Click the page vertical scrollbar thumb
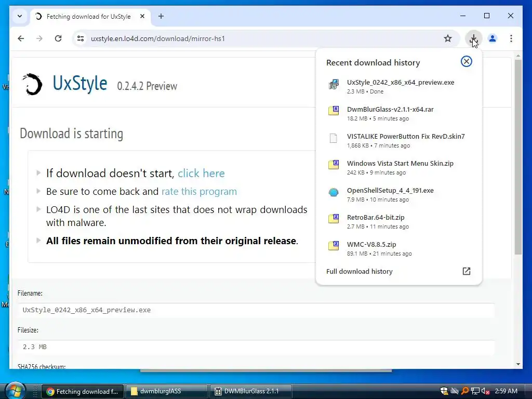The width and height of the screenshot is (532, 399). pyautogui.click(x=518, y=157)
